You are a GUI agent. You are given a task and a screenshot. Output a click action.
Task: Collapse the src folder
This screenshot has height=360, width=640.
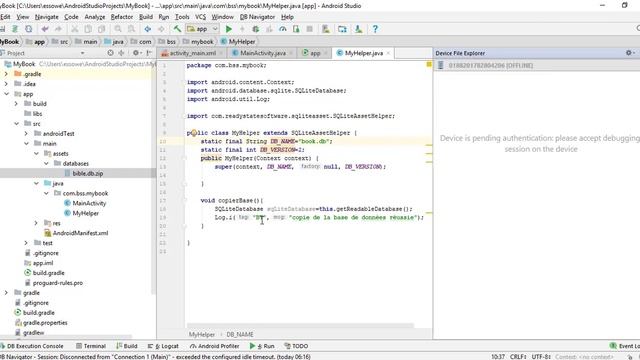click(16, 124)
